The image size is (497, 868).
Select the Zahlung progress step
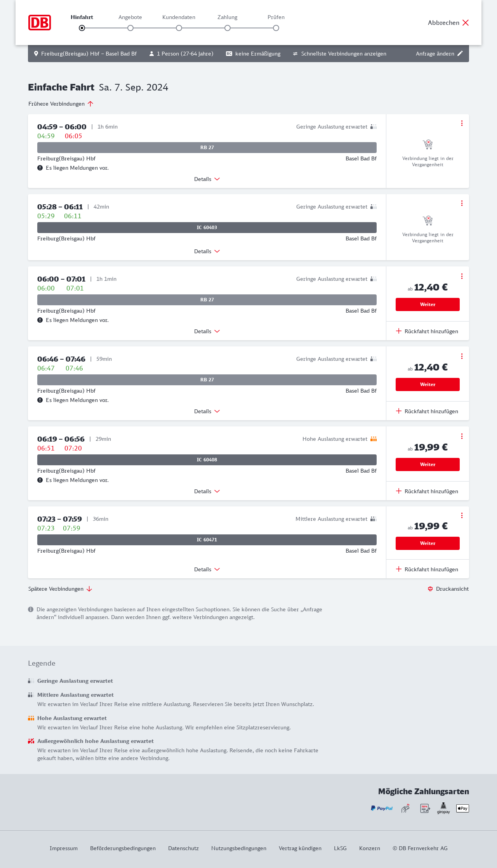tap(228, 28)
